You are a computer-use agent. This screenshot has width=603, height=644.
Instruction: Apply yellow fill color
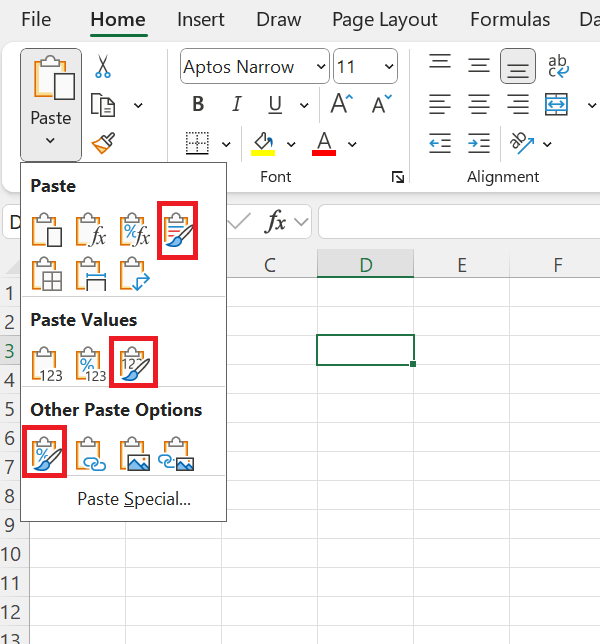click(263, 143)
